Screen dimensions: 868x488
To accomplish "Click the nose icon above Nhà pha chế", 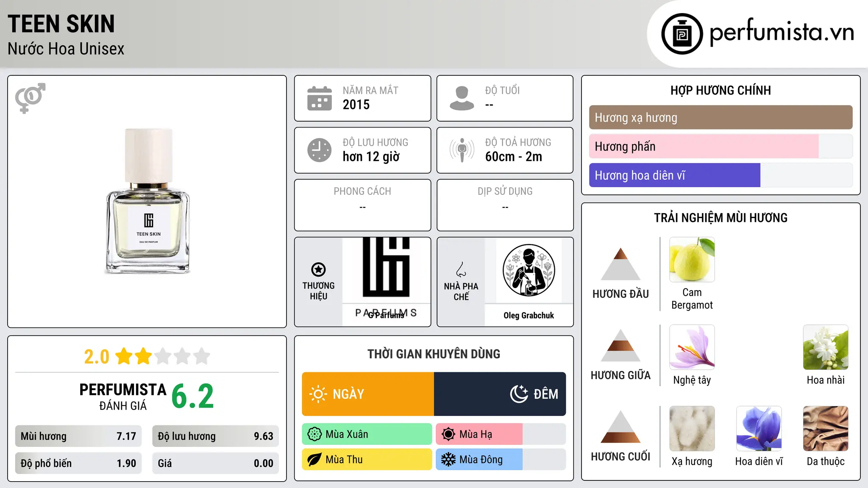I will [x=461, y=269].
